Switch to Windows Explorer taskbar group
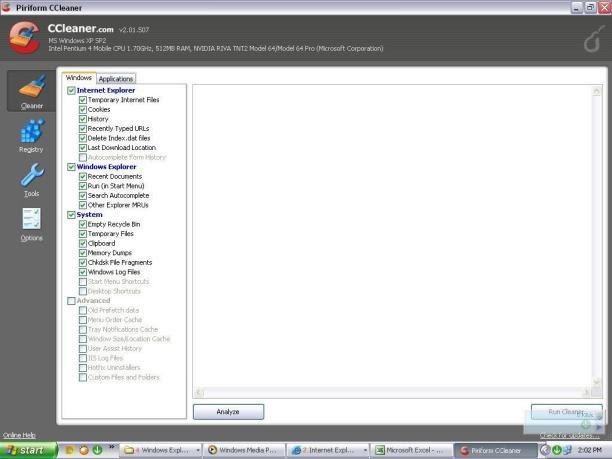Viewport: 612px width, 459px height. (162, 450)
